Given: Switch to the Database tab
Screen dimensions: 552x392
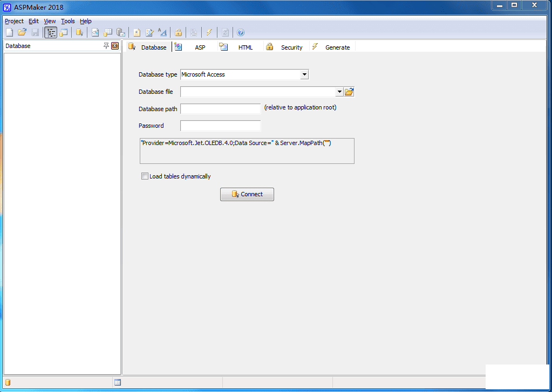Looking at the screenshot, I should (x=148, y=47).
